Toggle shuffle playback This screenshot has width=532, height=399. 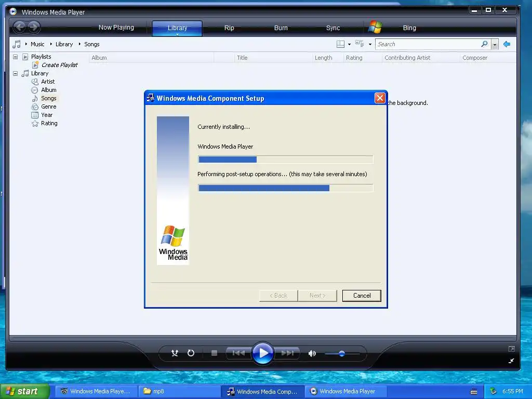(175, 353)
